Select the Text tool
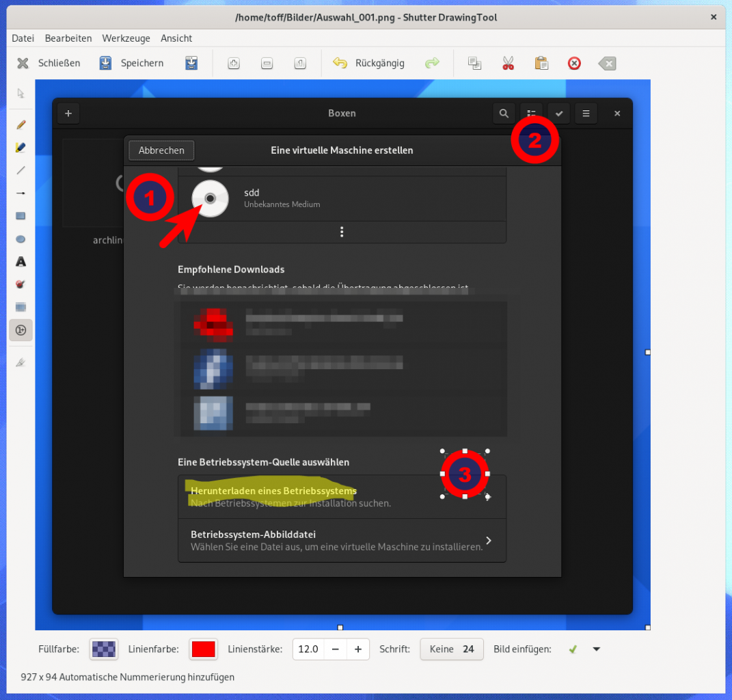 pyautogui.click(x=21, y=262)
